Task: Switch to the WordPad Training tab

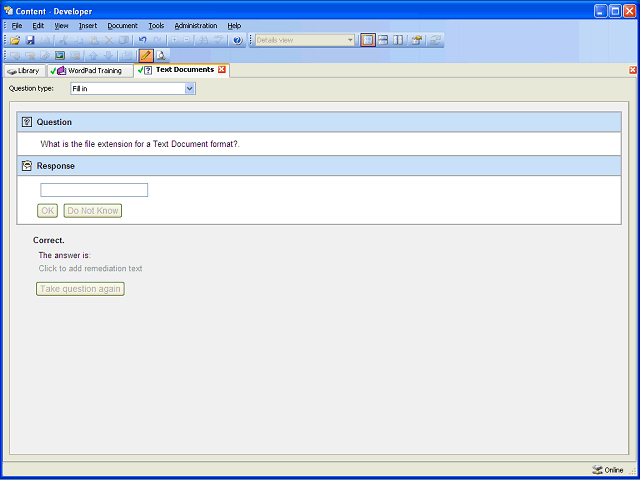Action: point(90,71)
